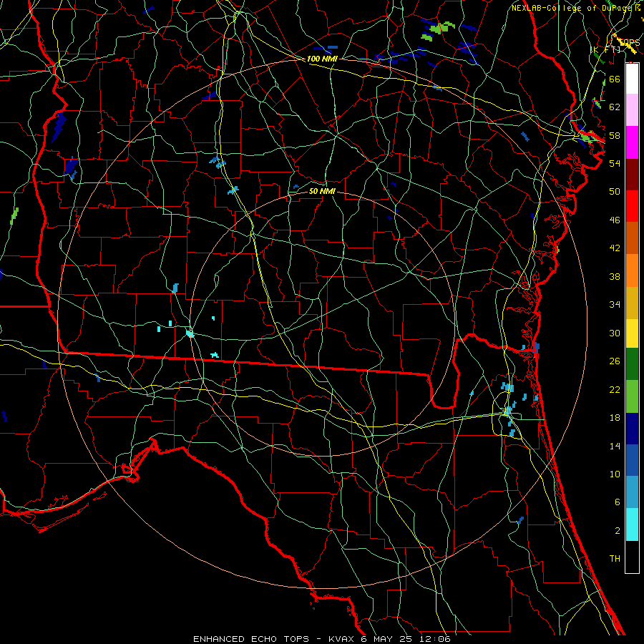Click the legend value "30"
644x644 pixels.
click(x=615, y=333)
